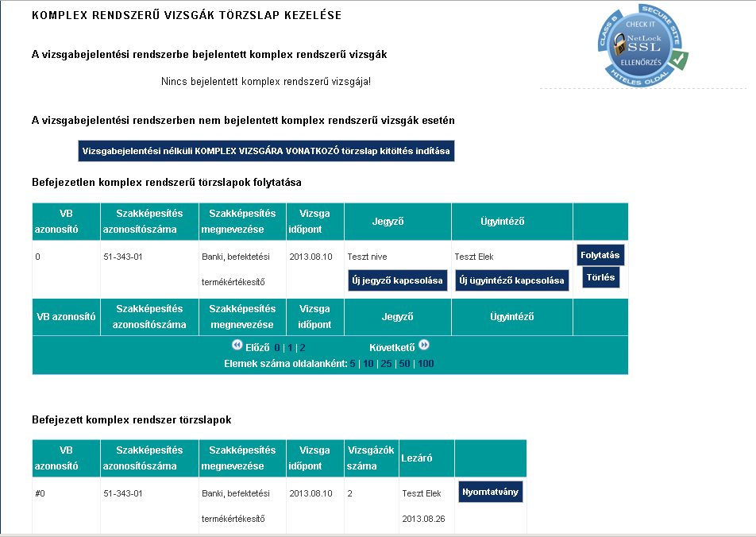
Task: Click the Törlés button
Action: pyautogui.click(x=600, y=277)
